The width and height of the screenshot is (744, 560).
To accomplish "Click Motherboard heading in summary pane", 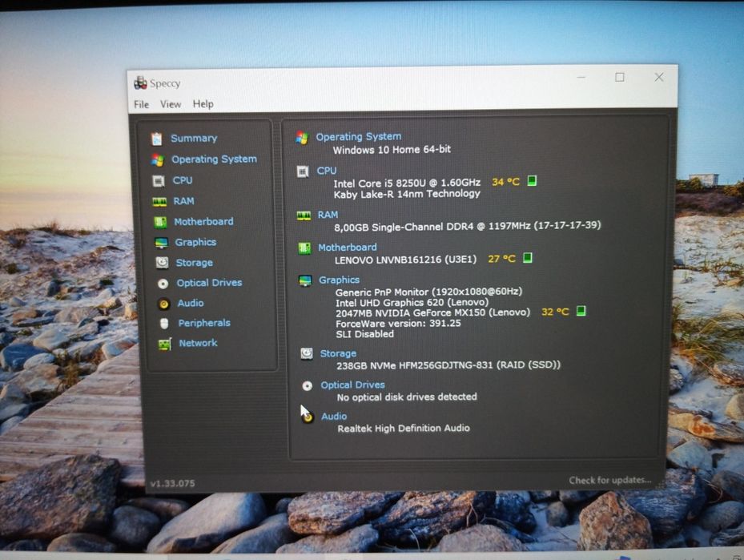I will pos(348,248).
